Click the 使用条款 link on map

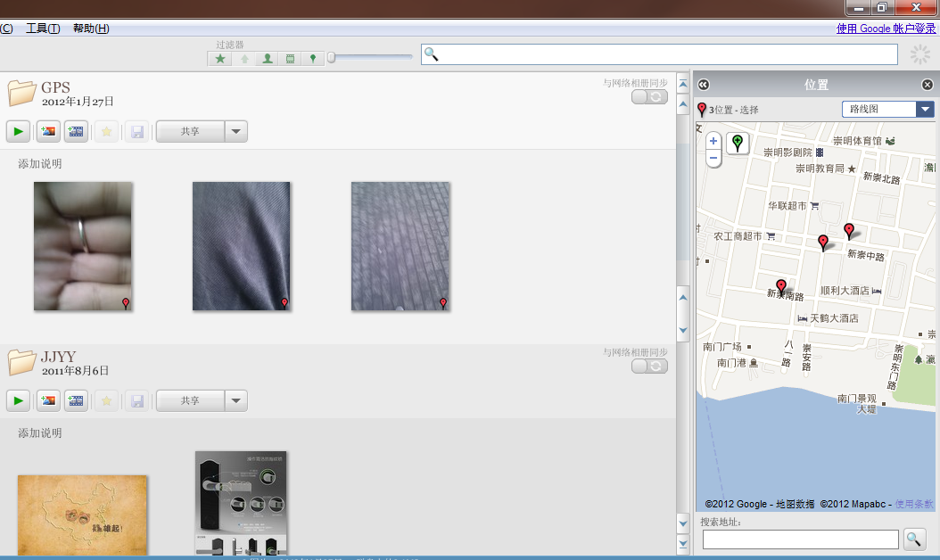pyautogui.click(x=914, y=504)
